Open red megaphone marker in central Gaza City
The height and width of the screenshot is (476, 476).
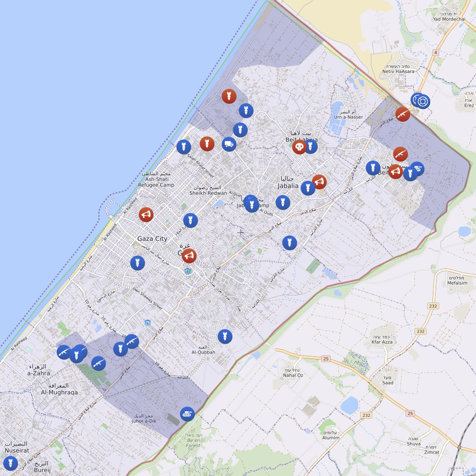[189, 256]
